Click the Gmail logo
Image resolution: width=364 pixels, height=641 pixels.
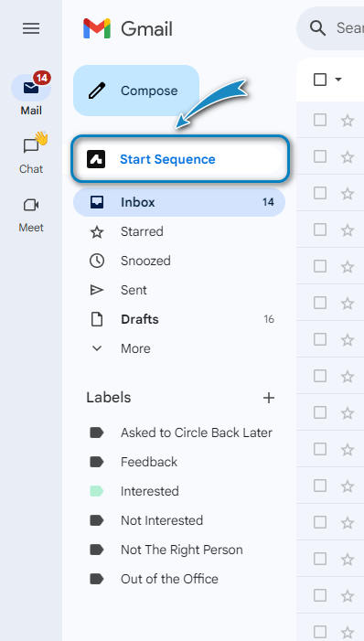pos(128,29)
